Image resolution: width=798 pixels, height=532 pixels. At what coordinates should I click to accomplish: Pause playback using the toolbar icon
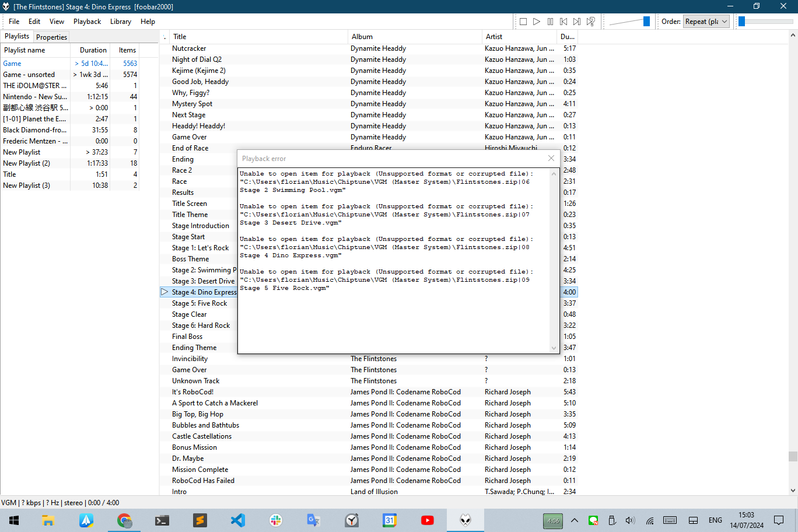tap(550, 22)
